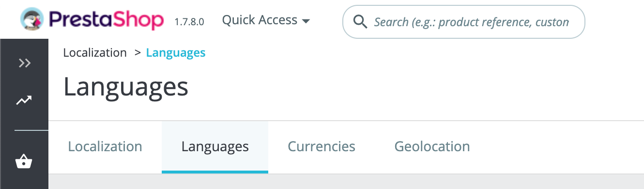Click the Localization breadcrumb link
This screenshot has height=189, width=644.
pyautogui.click(x=95, y=52)
